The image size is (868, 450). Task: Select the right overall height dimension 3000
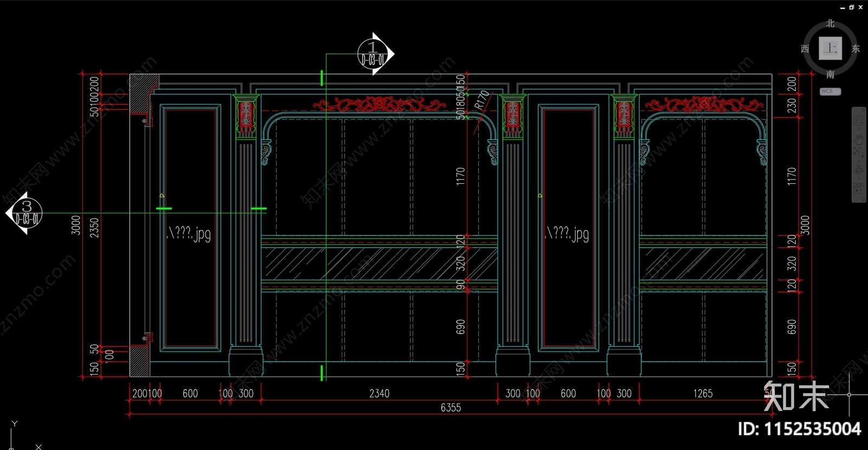[x=805, y=225]
